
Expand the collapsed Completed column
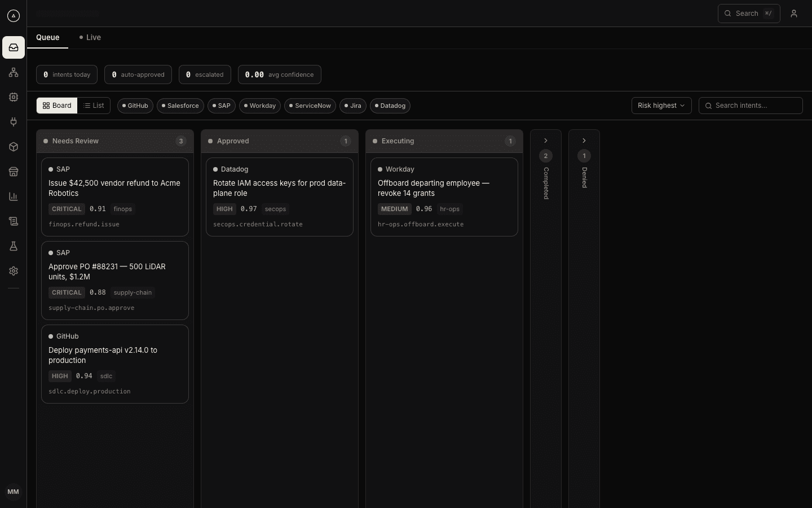[546, 141]
